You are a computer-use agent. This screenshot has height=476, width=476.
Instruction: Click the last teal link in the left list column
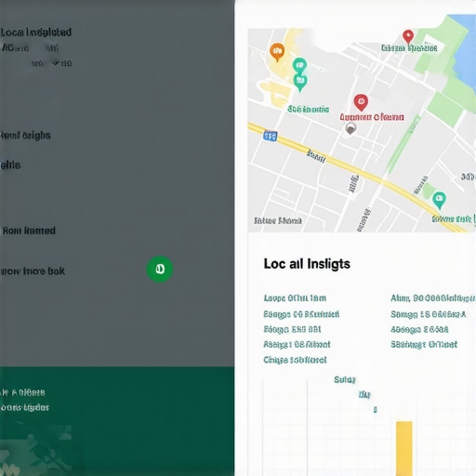click(x=295, y=360)
